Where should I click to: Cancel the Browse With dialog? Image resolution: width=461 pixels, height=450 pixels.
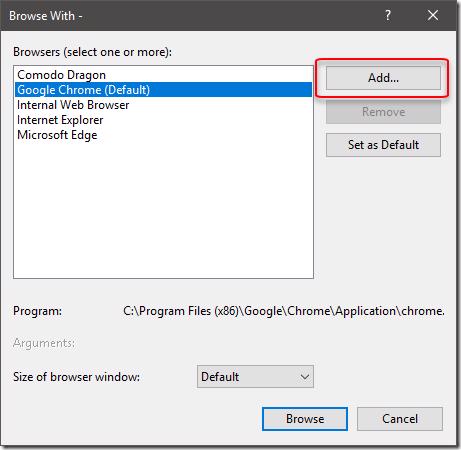400,419
